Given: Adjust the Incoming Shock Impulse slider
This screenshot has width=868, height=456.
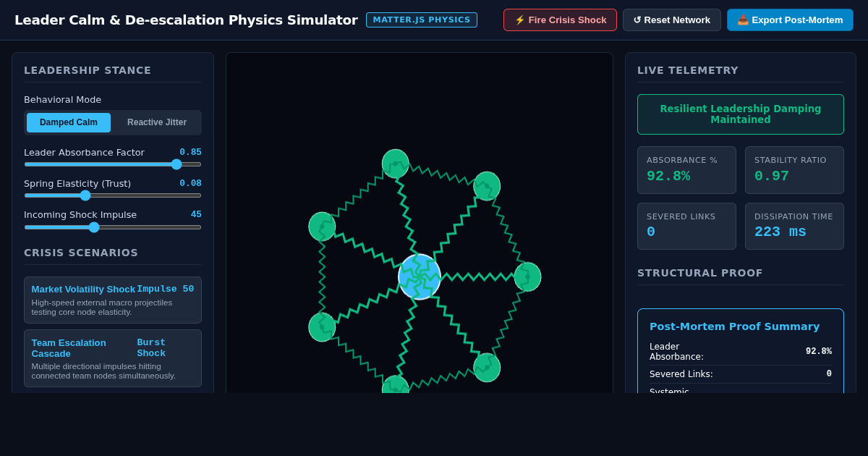Looking at the screenshot, I should (x=113, y=227).
